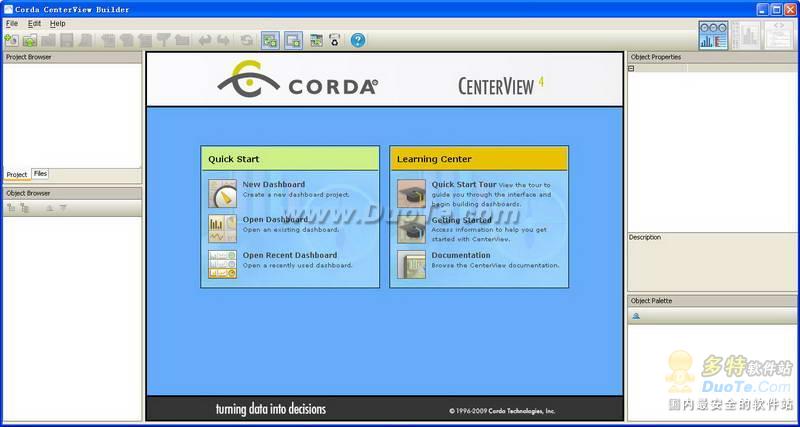Close the Corda CenterView Builder window

pyautogui.click(x=790, y=9)
